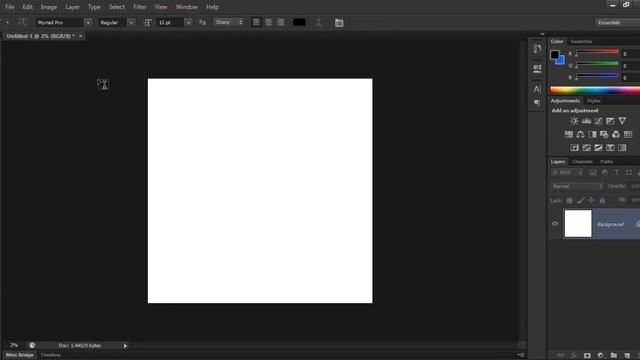Image resolution: width=640 pixels, height=360 pixels.
Task: Click the link layers icon
Action: [560, 356]
